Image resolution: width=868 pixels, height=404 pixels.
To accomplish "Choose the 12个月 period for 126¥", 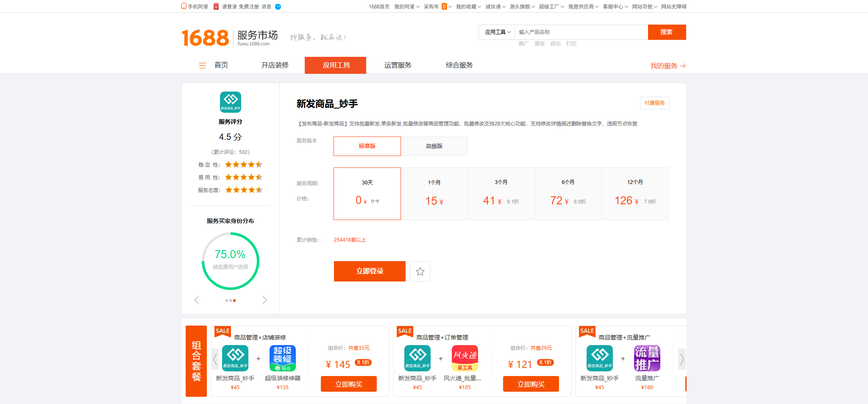I will click(x=635, y=194).
